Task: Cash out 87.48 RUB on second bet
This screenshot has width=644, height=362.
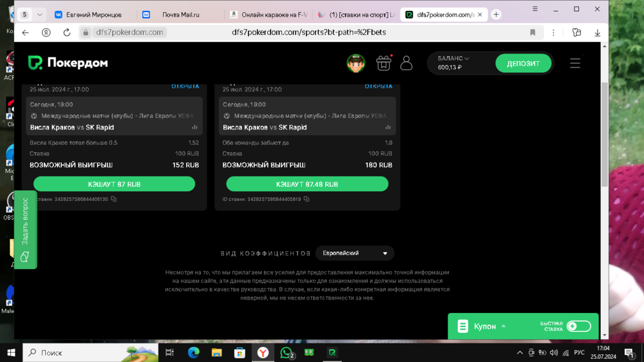Action: [x=307, y=184]
